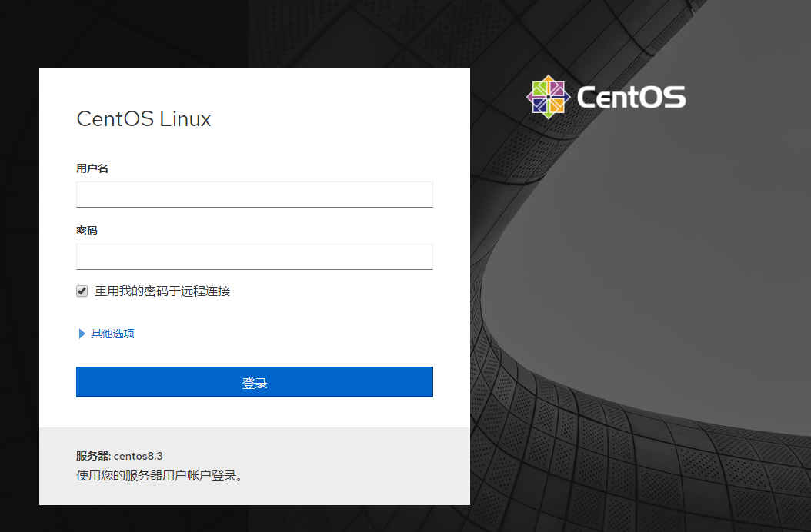Focus the 用户名 username input field
This screenshot has height=532, width=811.
254,194
